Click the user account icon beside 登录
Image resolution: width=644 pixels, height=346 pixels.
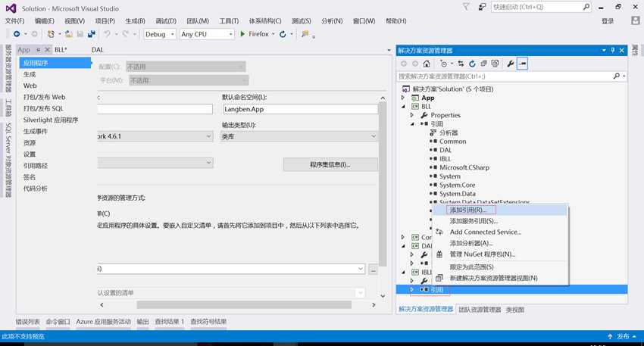636,20
